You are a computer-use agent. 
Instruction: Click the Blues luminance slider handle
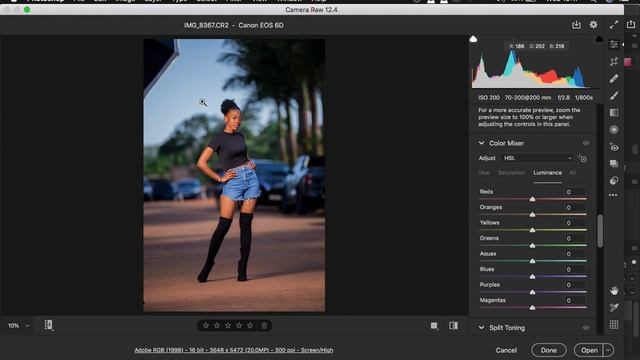(532, 276)
